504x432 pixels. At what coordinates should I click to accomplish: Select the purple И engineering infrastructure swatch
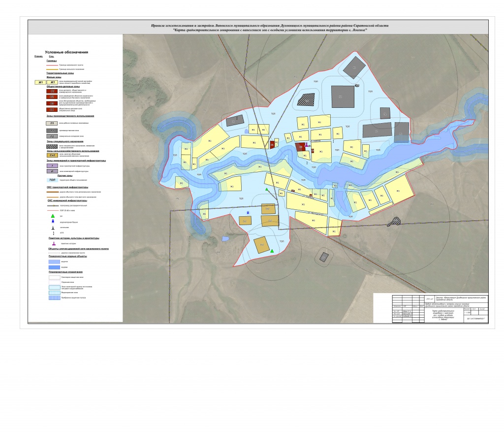[x=52, y=171]
